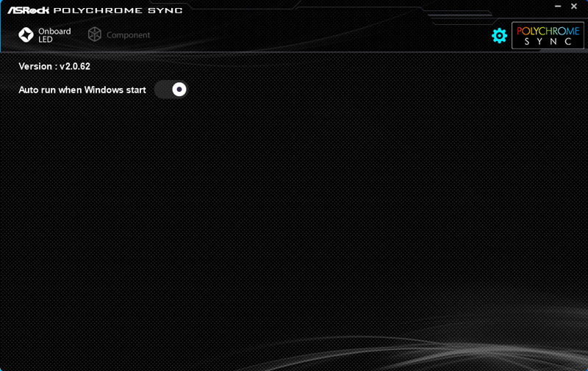Click the Polychrome Sync logo badge
This screenshot has height=371, width=588.
(548, 35)
